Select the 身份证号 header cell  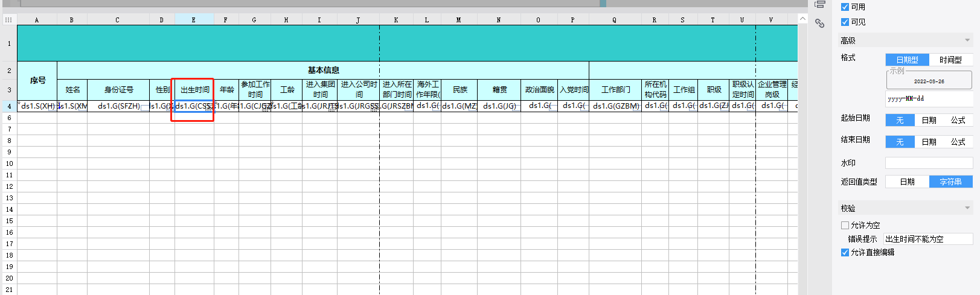(118, 90)
